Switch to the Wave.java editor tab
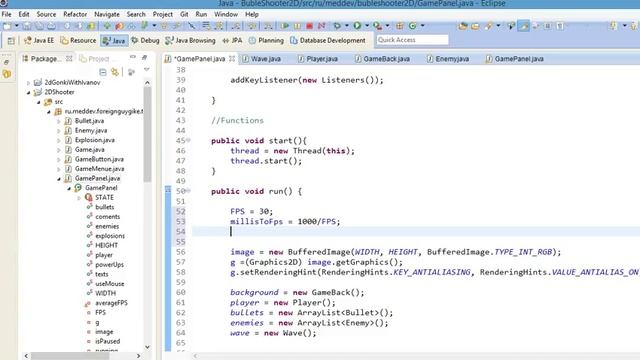Image resolution: width=640 pixels, height=360 pixels. tap(262, 59)
